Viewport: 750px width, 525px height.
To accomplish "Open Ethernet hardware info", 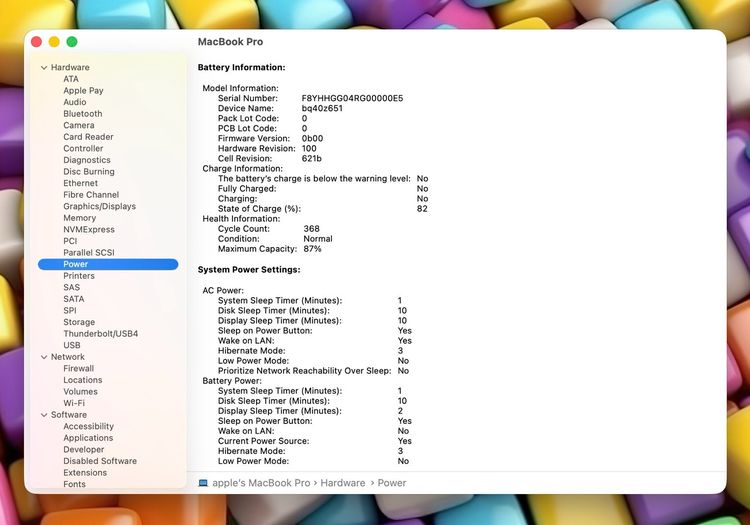I will 80,183.
